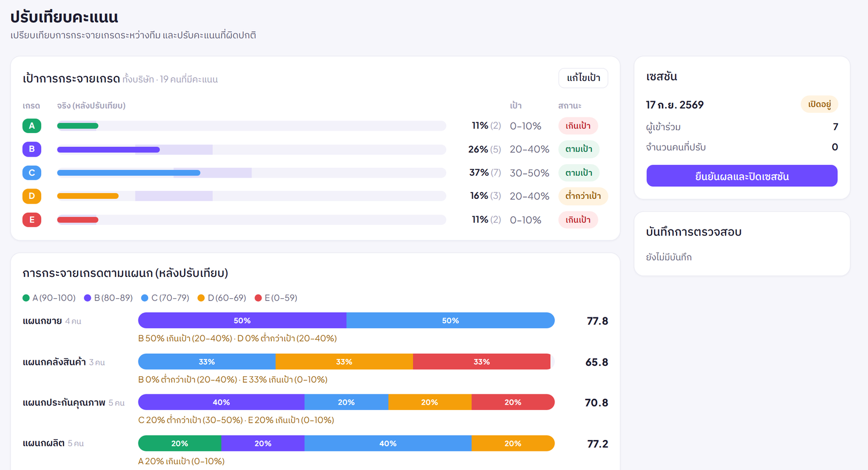This screenshot has width=868, height=470.
Task: Click the B 50% segment of แผนกขาย
Action: (x=242, y=320)
